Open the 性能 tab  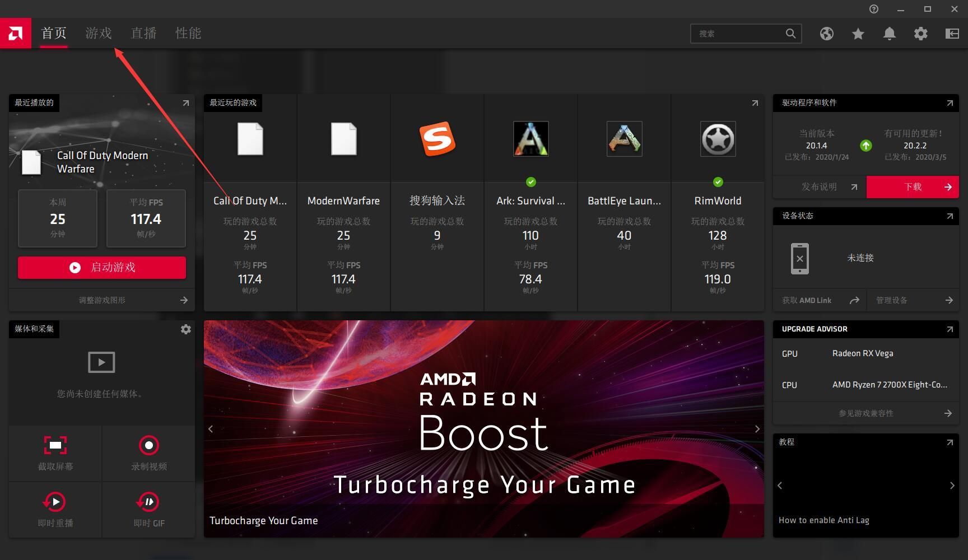(x=188, y=33)
